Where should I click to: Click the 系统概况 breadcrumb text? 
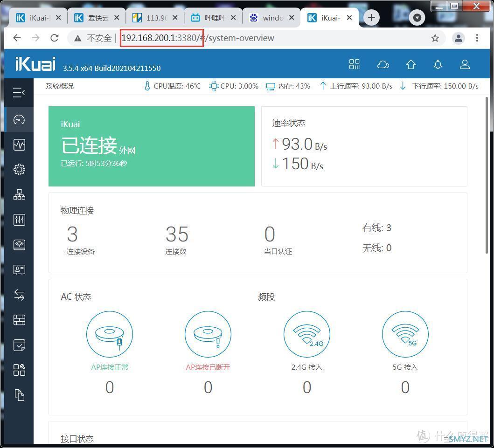click(60, 86)
